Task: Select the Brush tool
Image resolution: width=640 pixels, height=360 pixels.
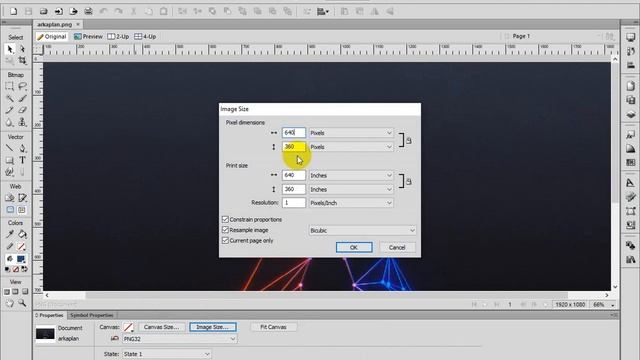Action: (x=22, y=98)
